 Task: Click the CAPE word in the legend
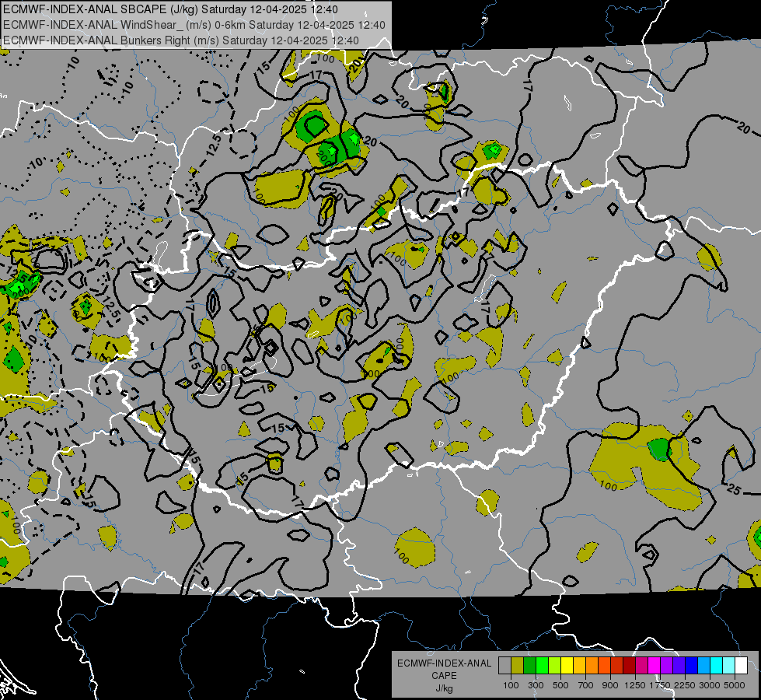tap(444, 676)
